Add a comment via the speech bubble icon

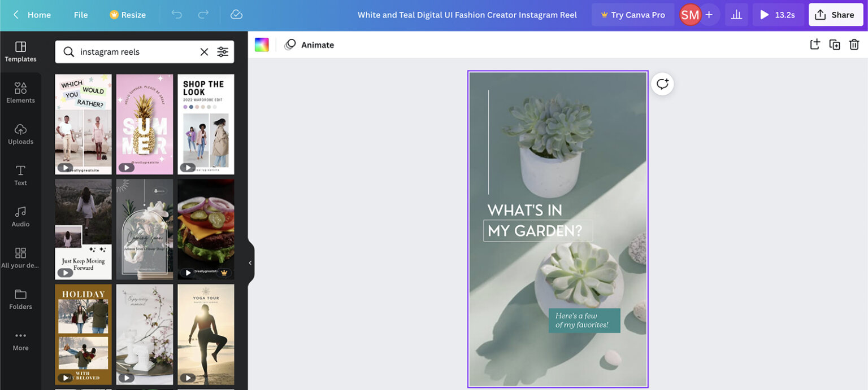tap(661, 84)
